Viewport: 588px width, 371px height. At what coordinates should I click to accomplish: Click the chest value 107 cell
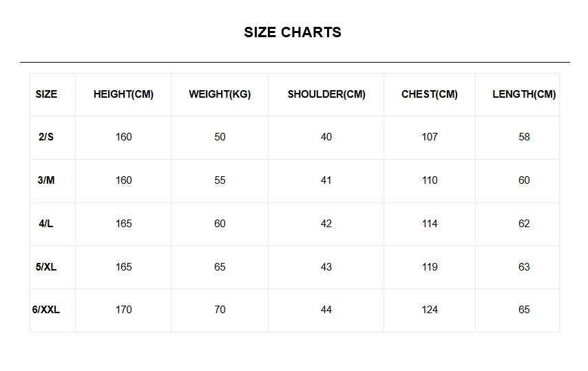430,137
